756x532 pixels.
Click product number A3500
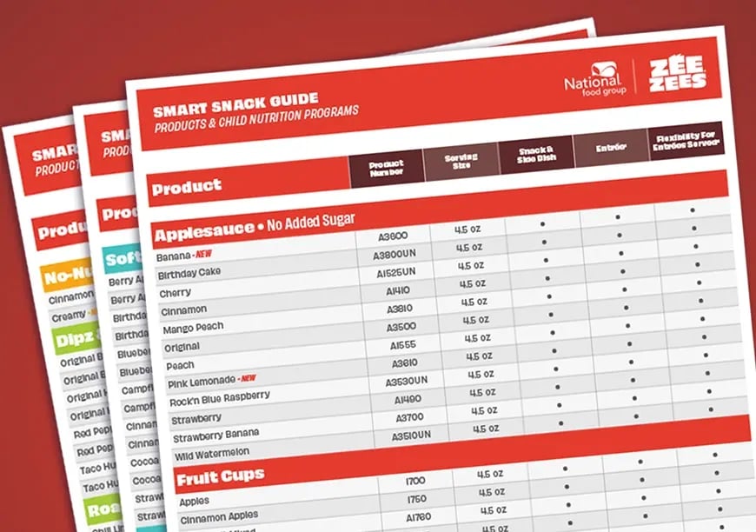[x=401, y=327]
